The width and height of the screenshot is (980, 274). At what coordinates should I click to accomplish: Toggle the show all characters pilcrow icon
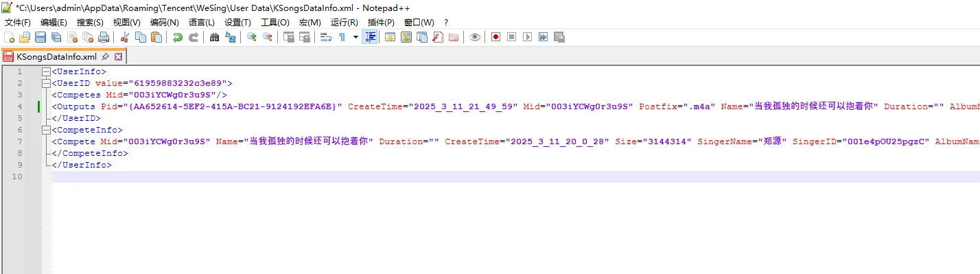point(342,37)
